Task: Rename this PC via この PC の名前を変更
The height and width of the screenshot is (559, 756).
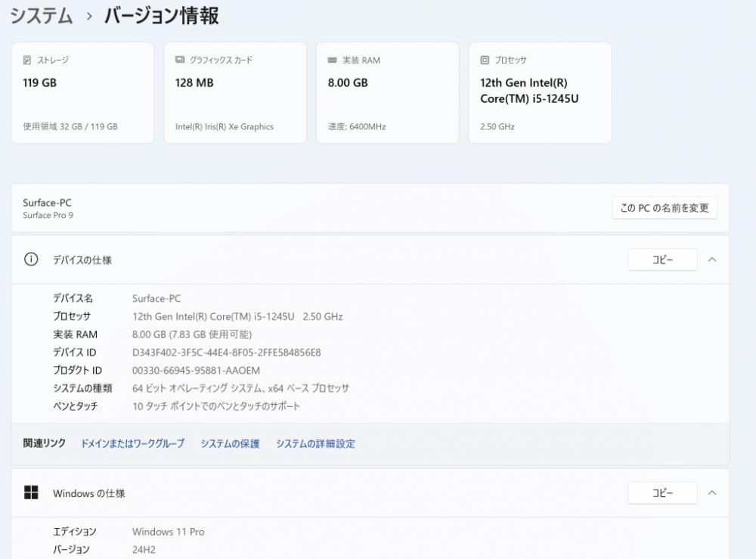Action: pos(665,208)
